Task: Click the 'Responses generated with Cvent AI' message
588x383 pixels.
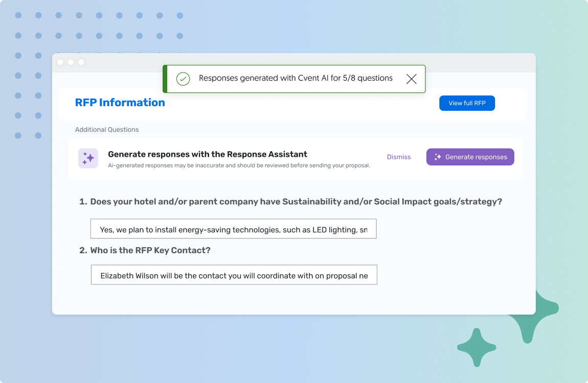Action: pos(296,78)
